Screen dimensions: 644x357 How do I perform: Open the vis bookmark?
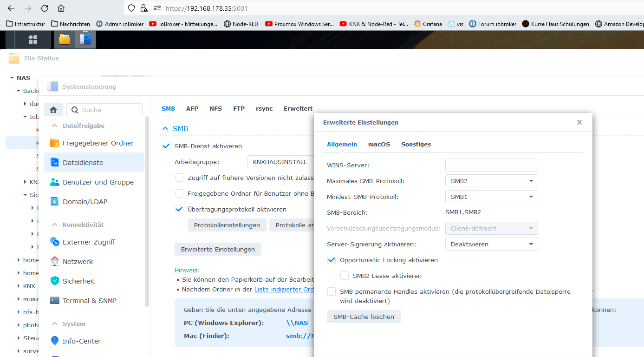[x=455, y=24]
